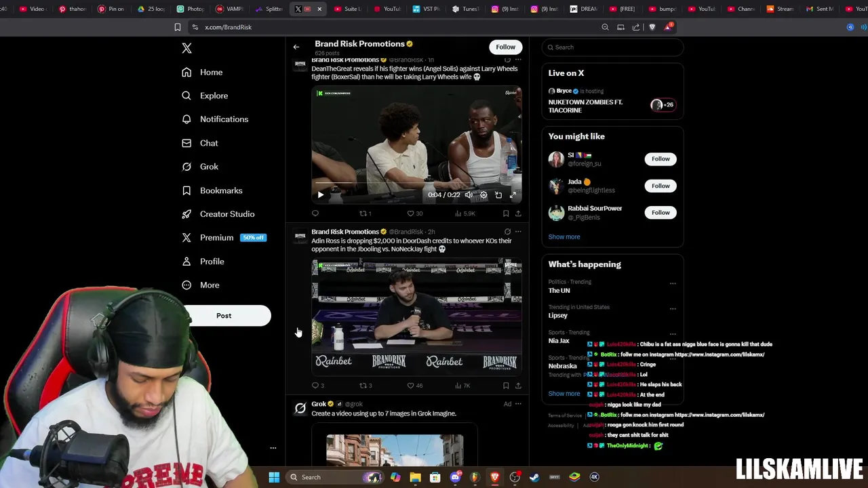
Task: Click the X logo in sidebar
Action: pos(186,48)
